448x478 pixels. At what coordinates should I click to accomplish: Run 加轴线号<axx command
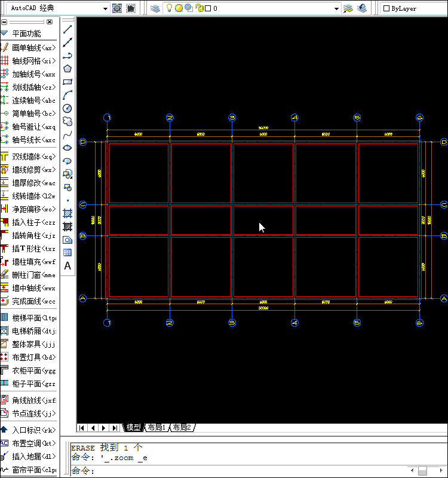[x=29, y=73]
